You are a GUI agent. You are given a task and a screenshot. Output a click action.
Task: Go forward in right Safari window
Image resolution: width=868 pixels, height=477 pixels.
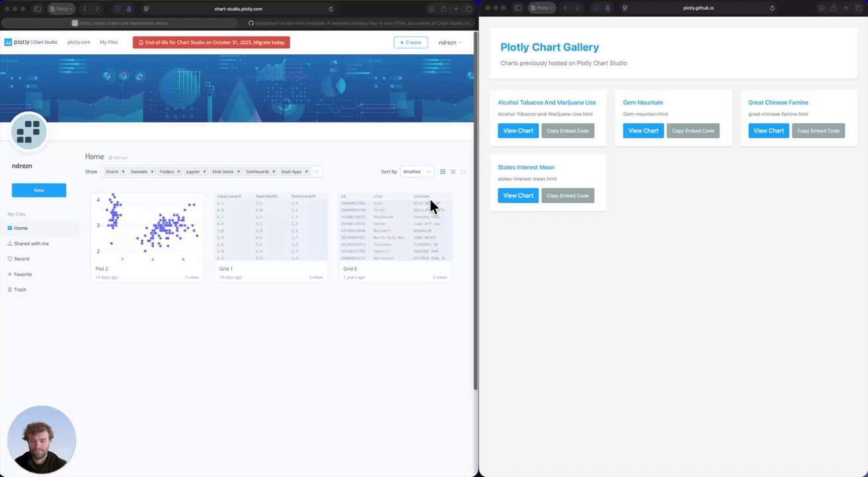[578, 8]
